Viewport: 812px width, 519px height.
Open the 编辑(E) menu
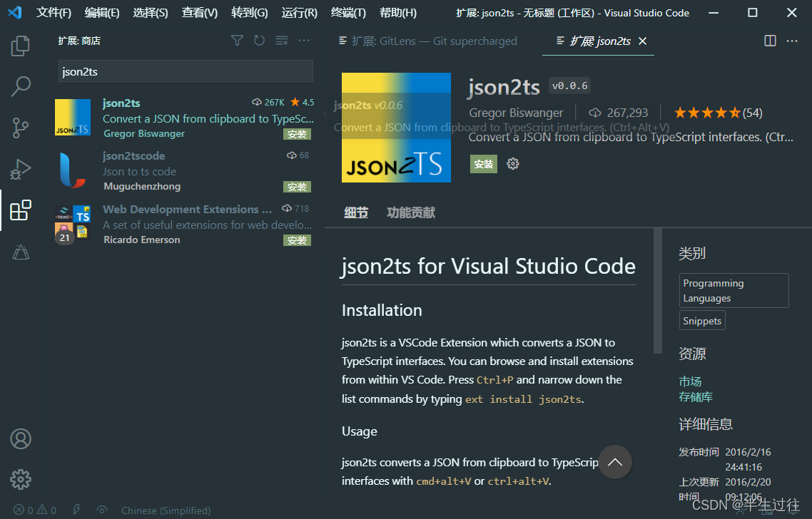[102, 12]
